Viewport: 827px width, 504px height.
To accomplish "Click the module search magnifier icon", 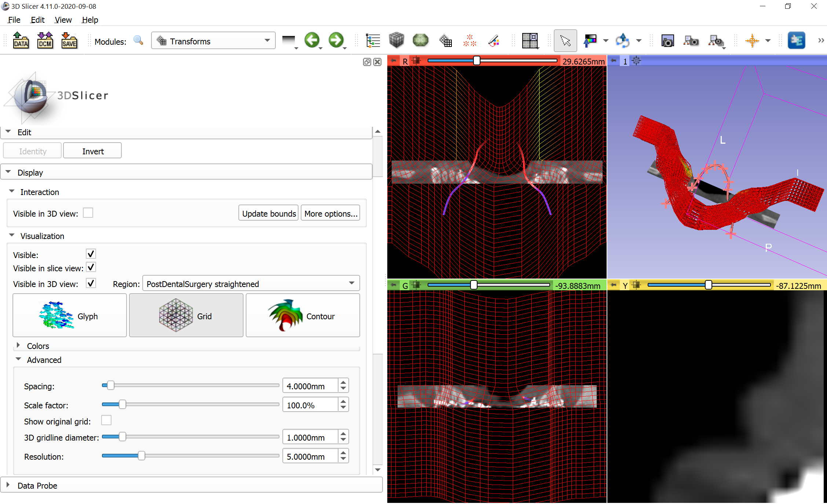I will (x=138, y=40).
